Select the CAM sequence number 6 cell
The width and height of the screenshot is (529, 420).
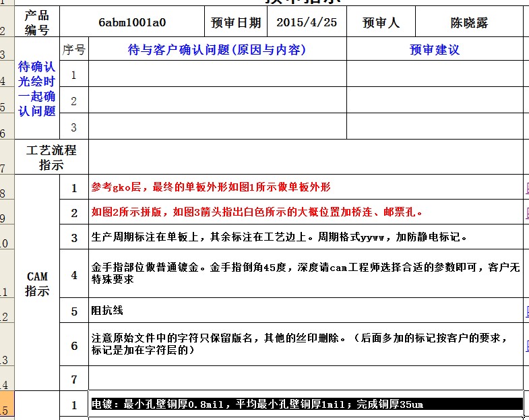click(x=74, y=344)
